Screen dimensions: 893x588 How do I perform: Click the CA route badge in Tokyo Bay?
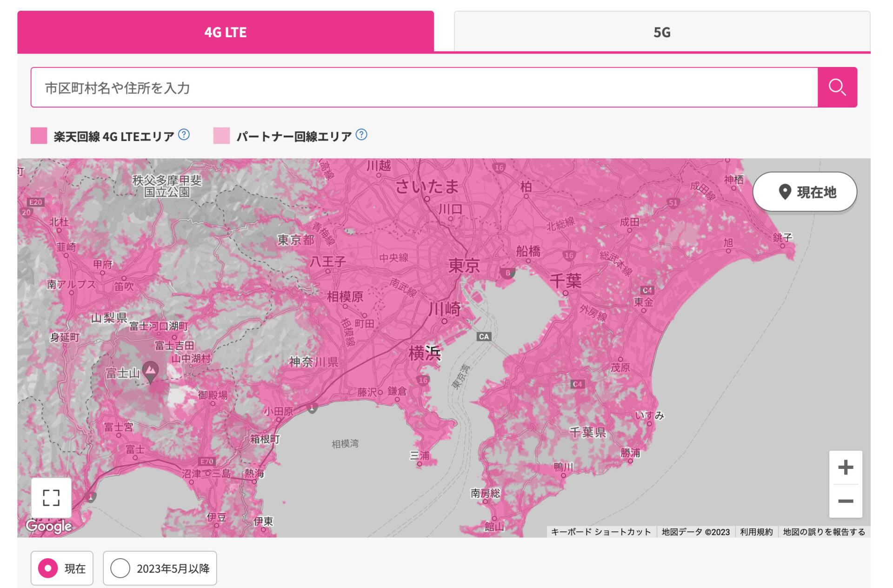pyautogui.click(x=484, y=336)
